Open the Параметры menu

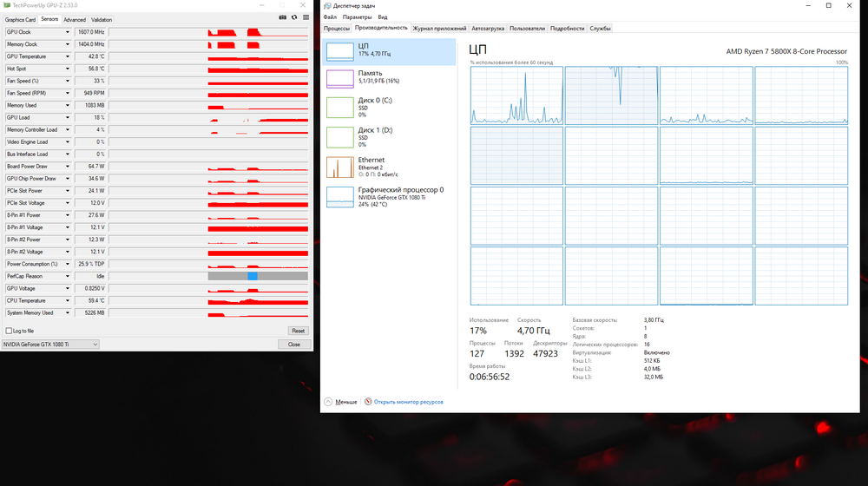(x=357, y=17)
